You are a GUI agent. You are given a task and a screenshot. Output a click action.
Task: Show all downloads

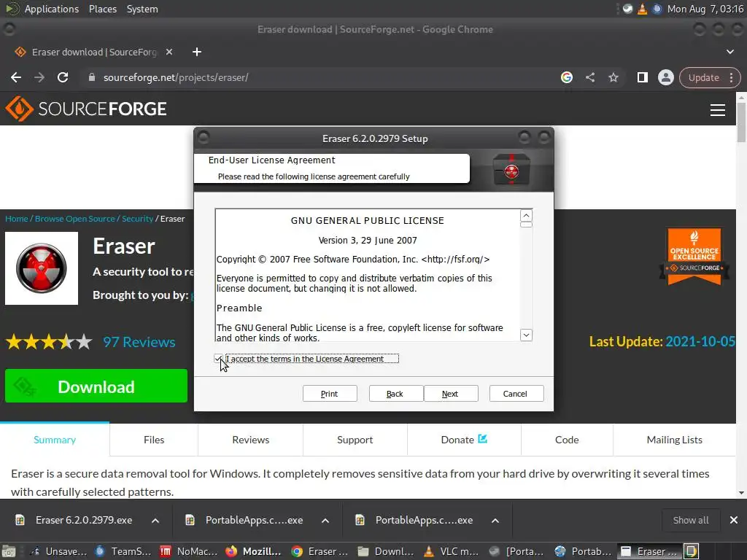pos(691,521)
